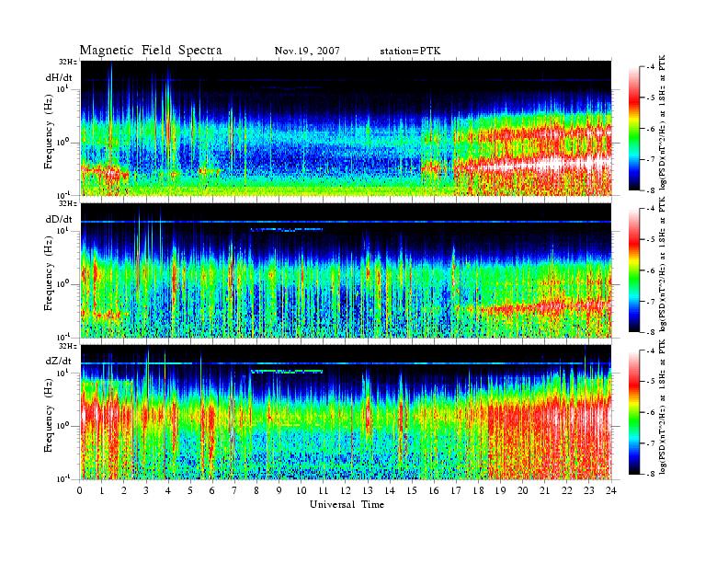Click hour 18 on the Universal Time axis
The image size is (728, 563).
478,491
